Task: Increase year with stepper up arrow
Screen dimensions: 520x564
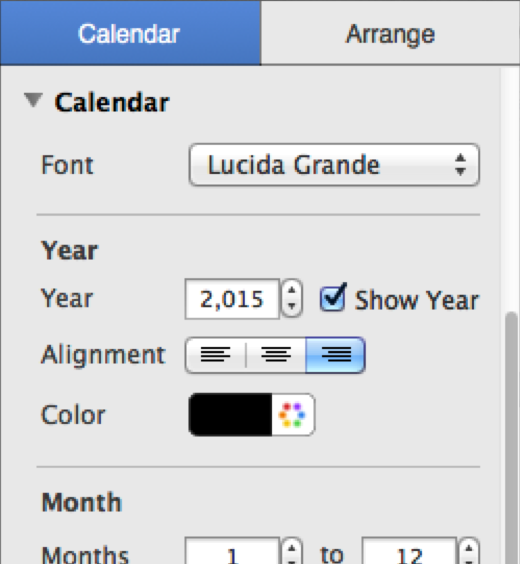Action: tap(292, 290)
